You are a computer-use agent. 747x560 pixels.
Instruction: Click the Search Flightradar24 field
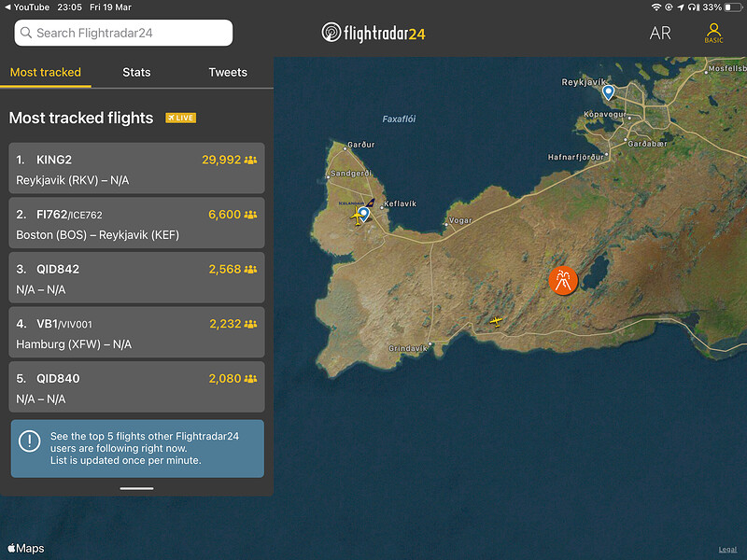click(123, 33)
